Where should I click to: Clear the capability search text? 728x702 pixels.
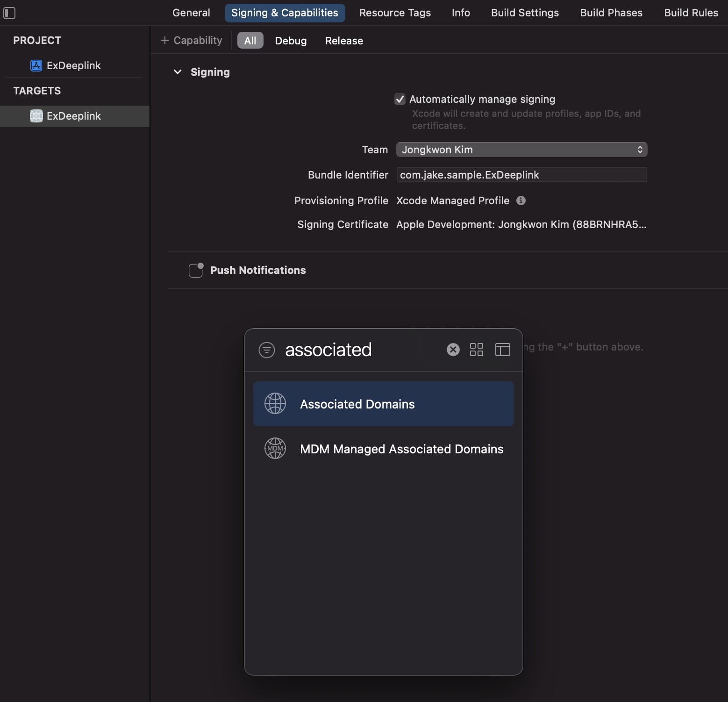(453, 350)
